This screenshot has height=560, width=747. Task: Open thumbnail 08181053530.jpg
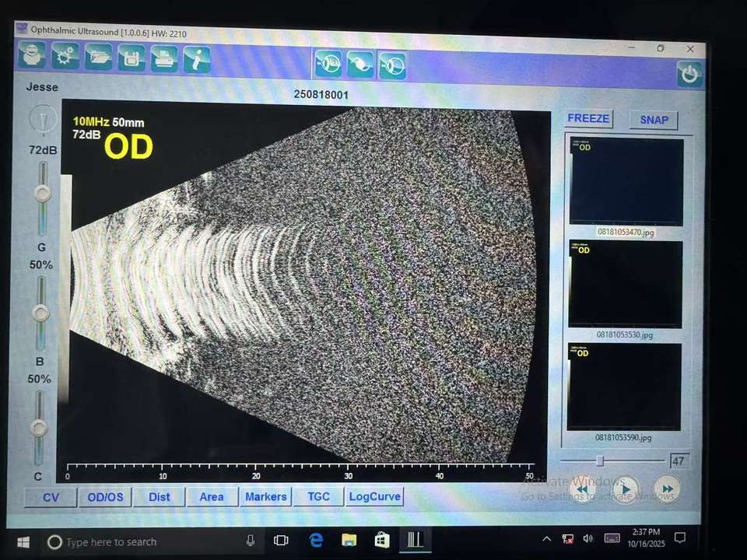(x=626, y=285)
